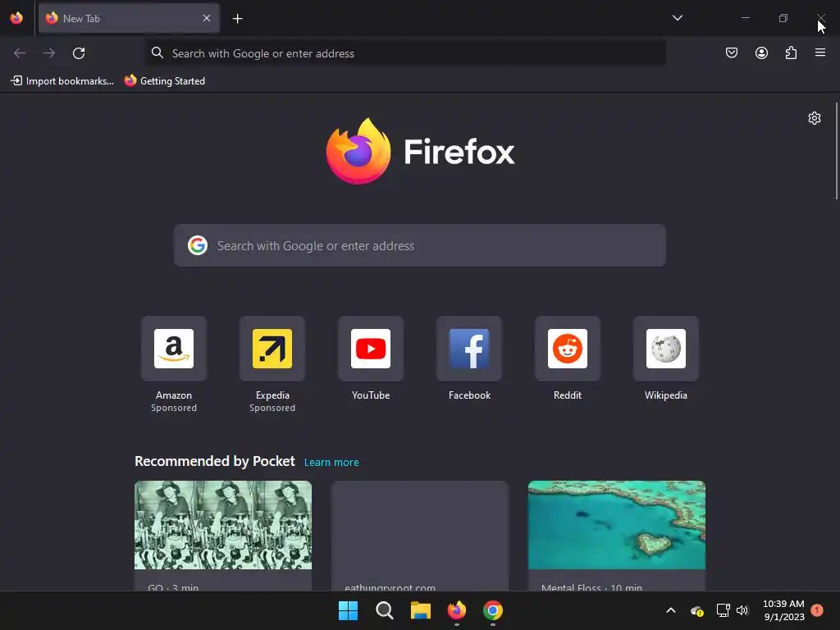Screen dimensions: 840x630
Task: Open the notification badge in tray
Action: click(x=816, y=609)
